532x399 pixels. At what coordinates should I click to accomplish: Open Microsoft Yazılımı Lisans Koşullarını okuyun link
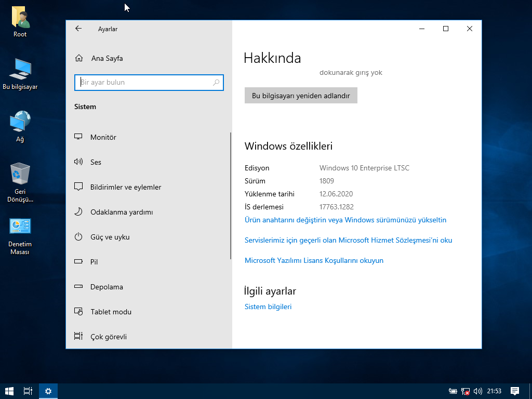314,261
